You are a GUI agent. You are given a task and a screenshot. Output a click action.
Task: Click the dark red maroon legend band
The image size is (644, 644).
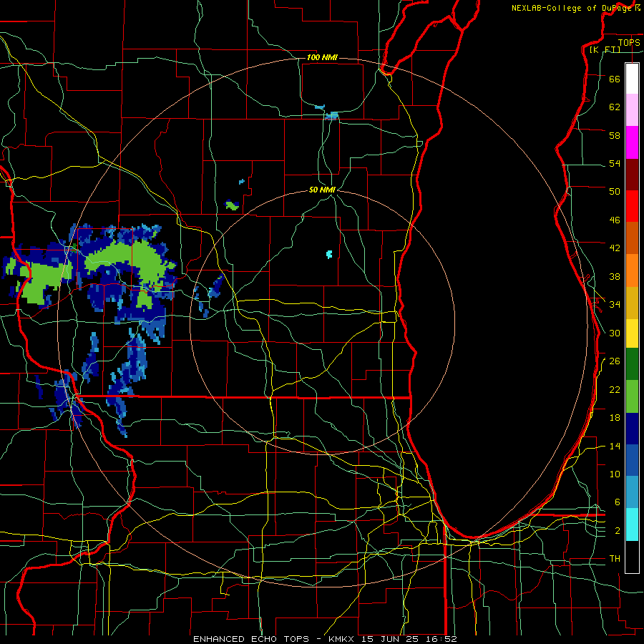(x=632, y=175)
